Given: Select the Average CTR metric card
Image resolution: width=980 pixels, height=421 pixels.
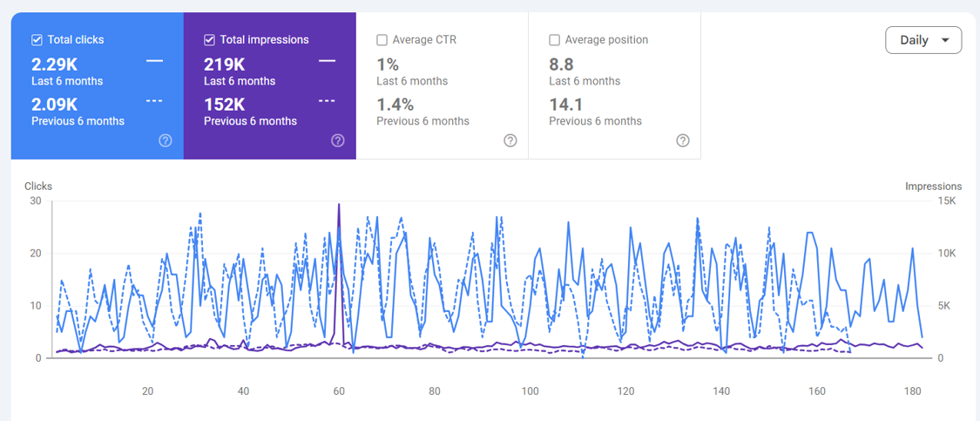Looking at the screenshot, I should (x=442, y=85).
